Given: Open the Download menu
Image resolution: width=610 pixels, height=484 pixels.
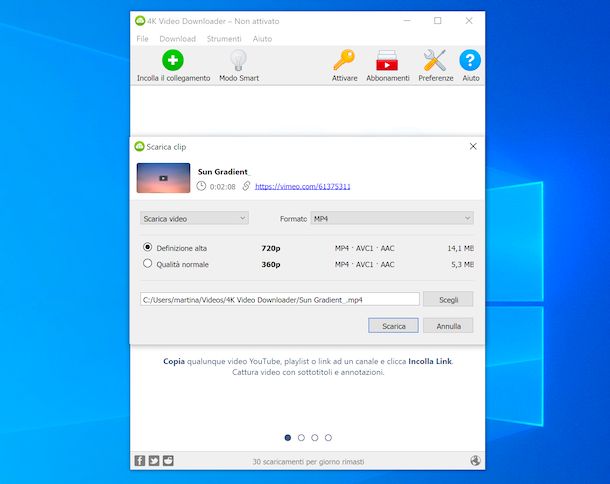Looking at the screenshot, I should [177, 39].
